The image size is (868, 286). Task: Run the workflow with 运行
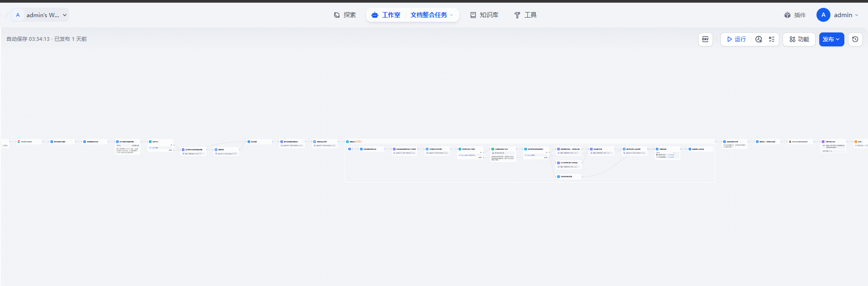tap(737, 39)
